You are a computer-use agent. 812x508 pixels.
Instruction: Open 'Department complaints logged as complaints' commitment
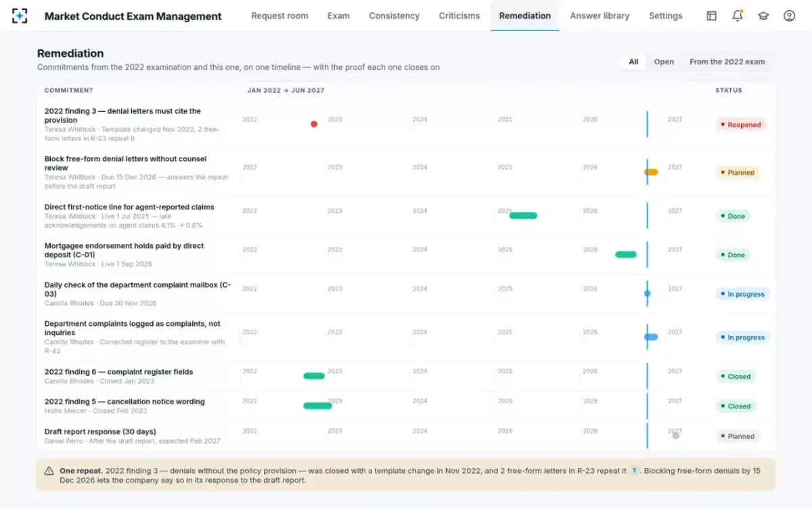[x=133, y=328]
